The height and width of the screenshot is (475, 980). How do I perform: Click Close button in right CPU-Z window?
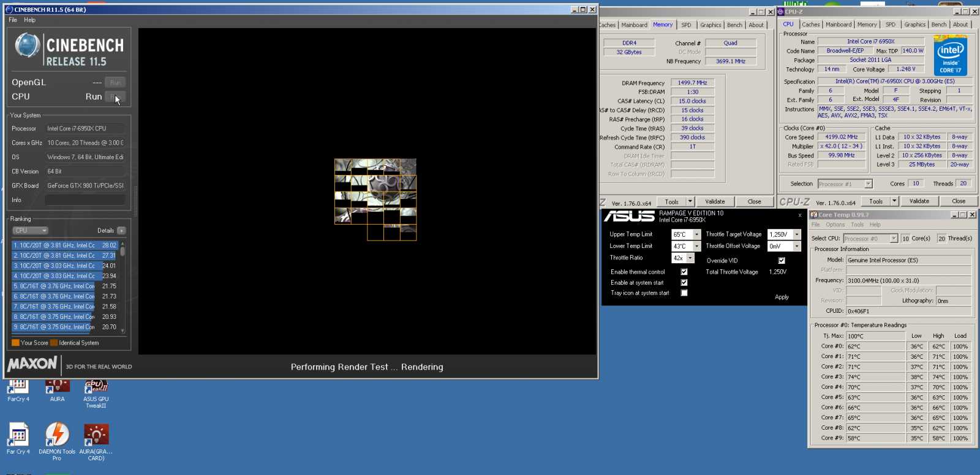(959, 201)
